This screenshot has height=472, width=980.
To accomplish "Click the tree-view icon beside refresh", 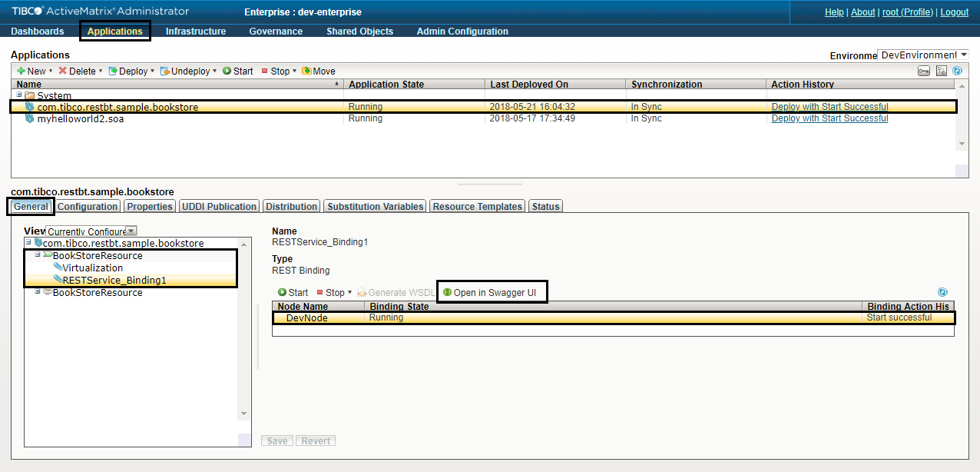I will click(941, 71).
